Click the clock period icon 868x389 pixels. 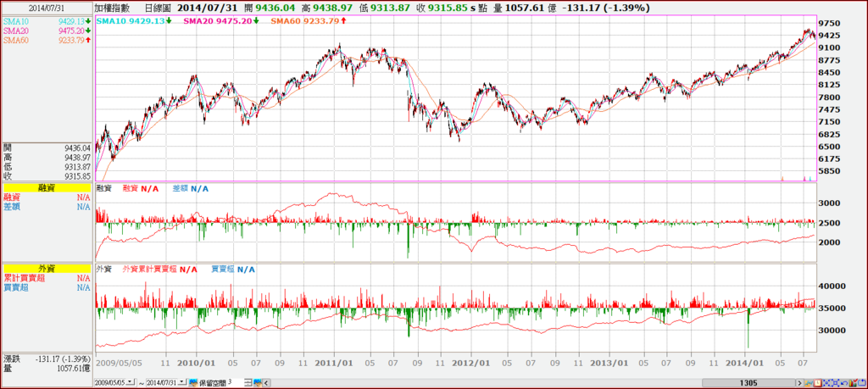coord(818,383)
